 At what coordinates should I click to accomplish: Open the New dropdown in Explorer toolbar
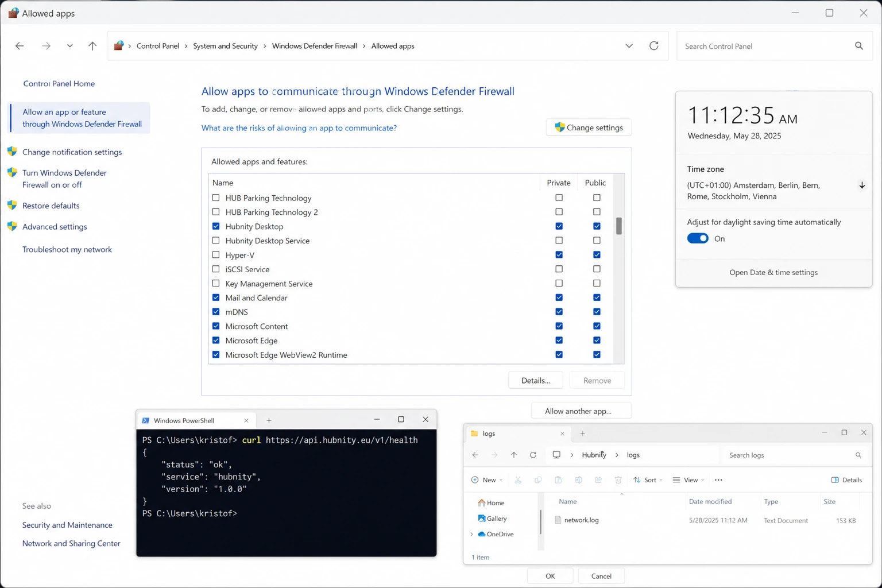(x=487, y=480)
